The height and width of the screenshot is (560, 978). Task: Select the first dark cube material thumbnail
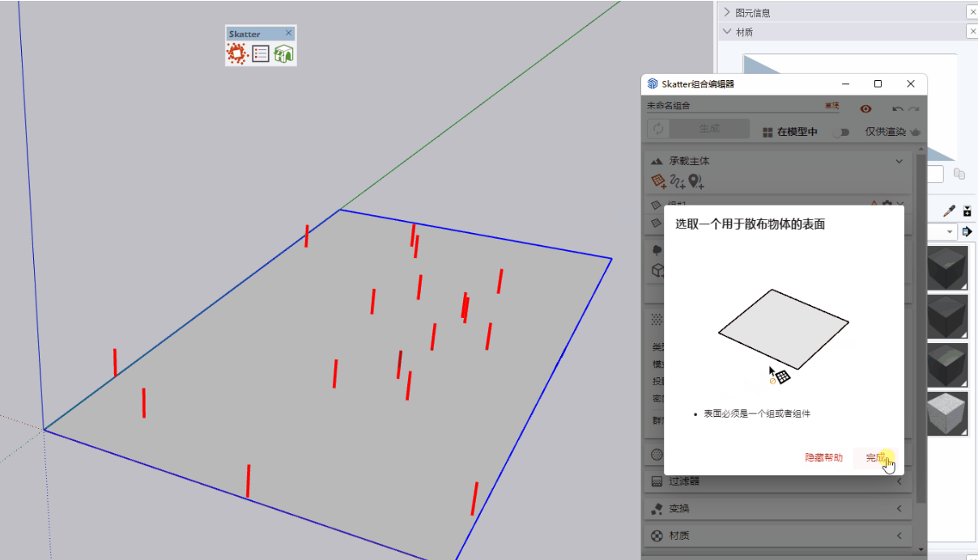947,269
